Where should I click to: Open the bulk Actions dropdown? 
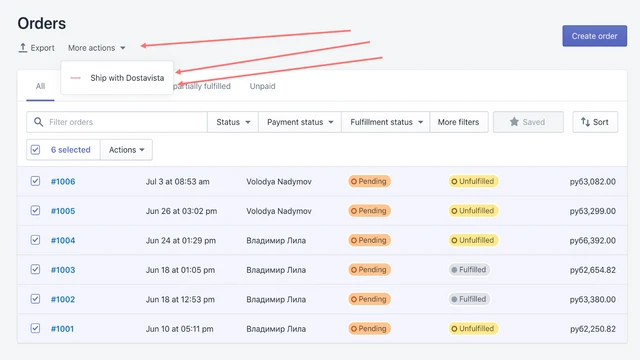[x=126, y=150]
